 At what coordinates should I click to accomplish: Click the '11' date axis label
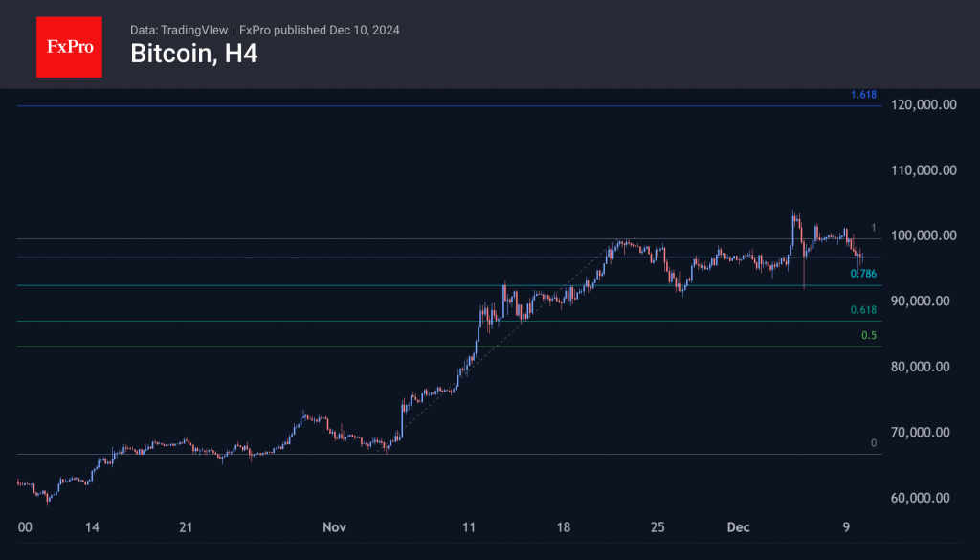pyautogui.click(x=469, y=527)
